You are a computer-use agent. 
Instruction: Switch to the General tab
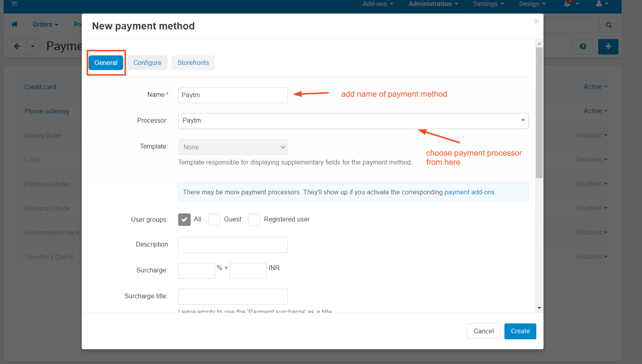click(106, 63)
